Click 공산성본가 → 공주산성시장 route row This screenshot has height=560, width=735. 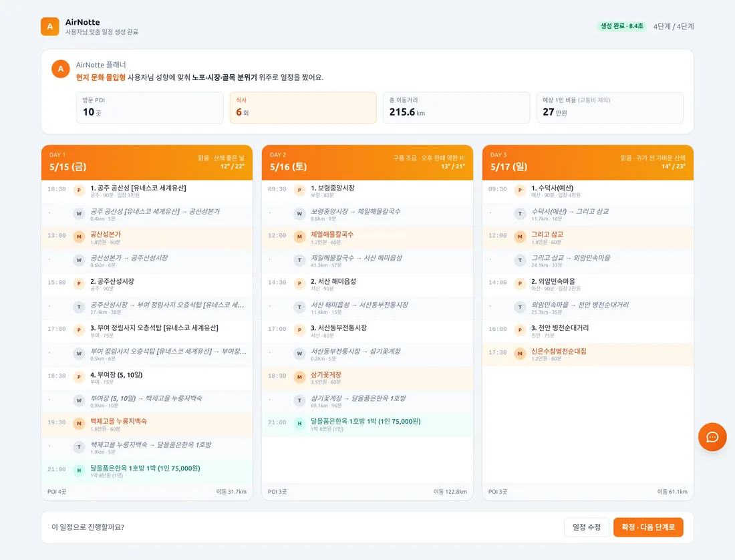[x=147, y=260]
